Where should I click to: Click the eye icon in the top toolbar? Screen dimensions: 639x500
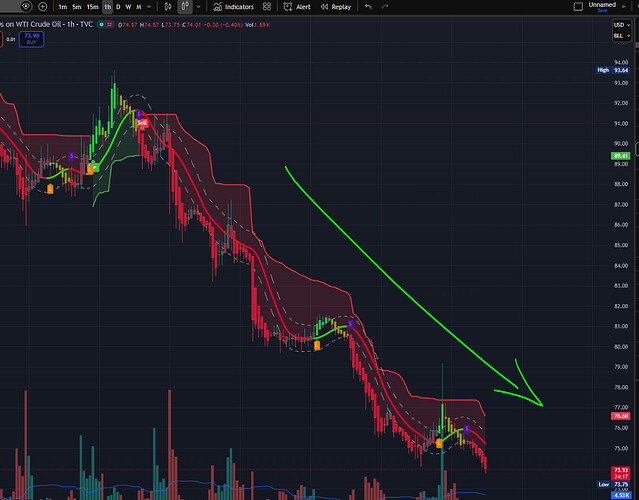(x=26, y=7)
